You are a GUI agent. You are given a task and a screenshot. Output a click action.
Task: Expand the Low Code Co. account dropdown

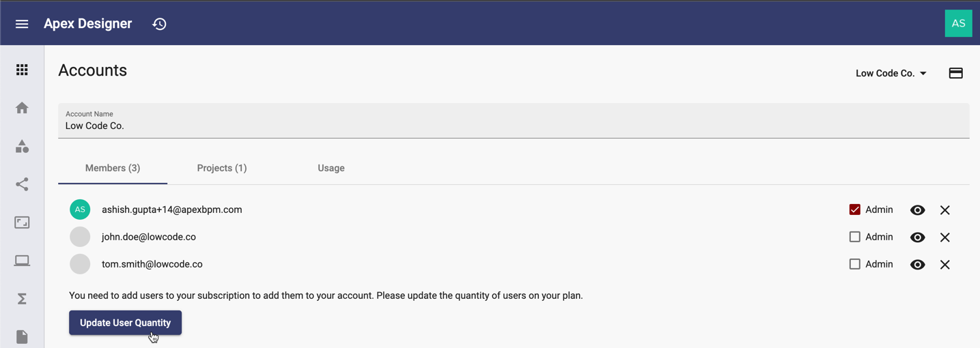pos(891,73)
